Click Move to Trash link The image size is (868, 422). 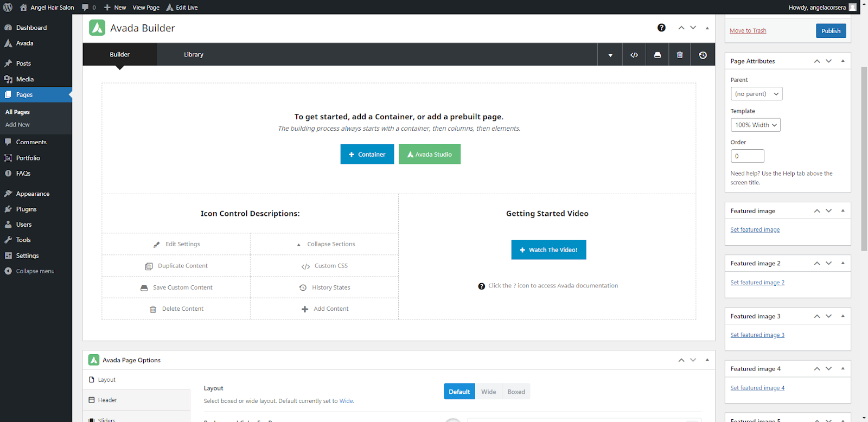click(x=748, y=31)
